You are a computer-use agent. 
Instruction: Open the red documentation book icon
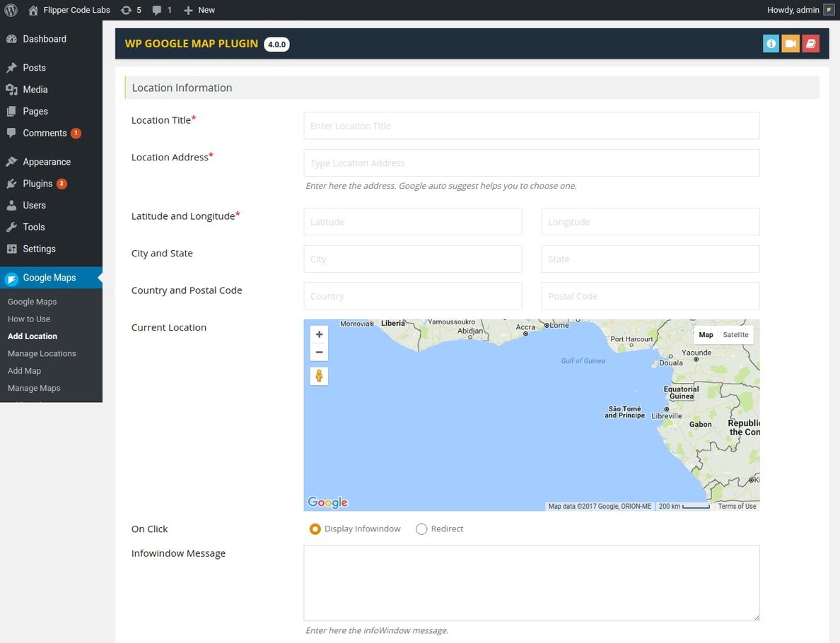pos(810,43)
